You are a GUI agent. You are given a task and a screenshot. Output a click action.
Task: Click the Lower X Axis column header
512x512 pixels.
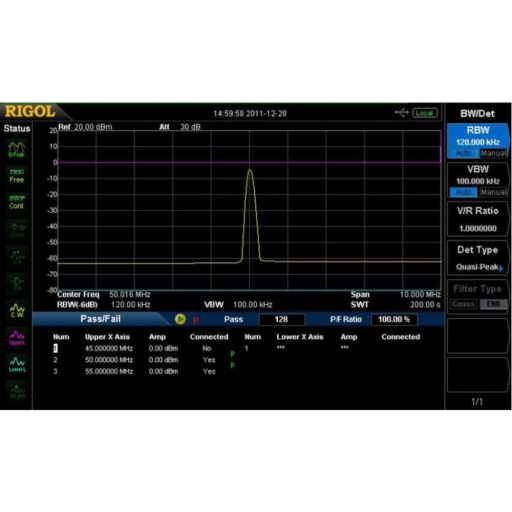(x=300, y=337)
